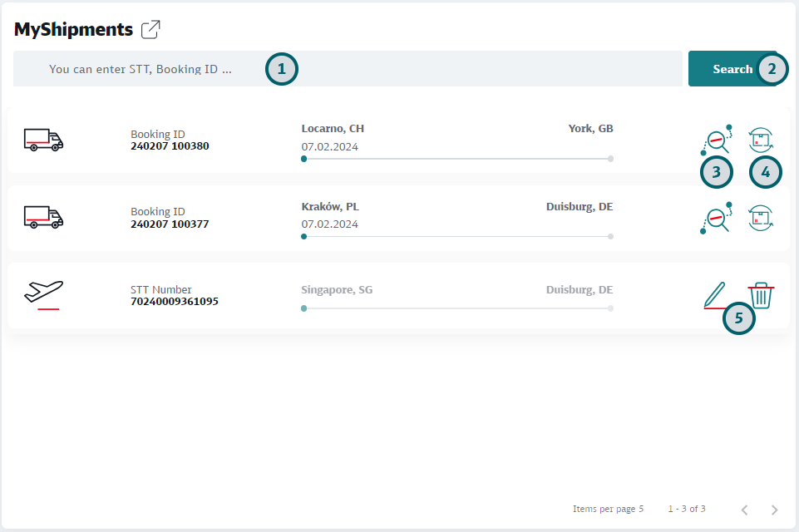Viewport: 799px width, 532px height.
Task: Track the Kraków to Duisburg shipment
Action: [715, 218]
